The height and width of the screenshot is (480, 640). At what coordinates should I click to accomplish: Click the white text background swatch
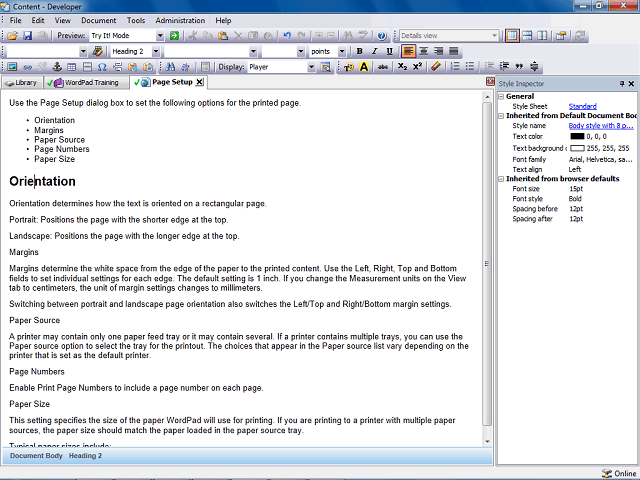pos(577,148)
